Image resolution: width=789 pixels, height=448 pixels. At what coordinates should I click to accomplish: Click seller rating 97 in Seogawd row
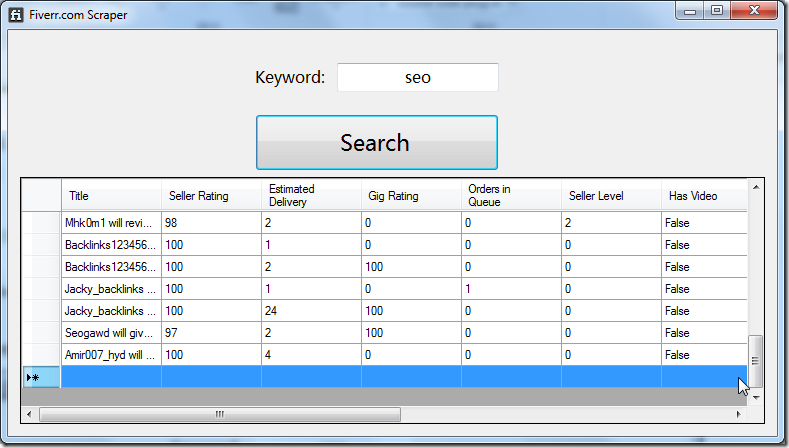tap(211, 333)
